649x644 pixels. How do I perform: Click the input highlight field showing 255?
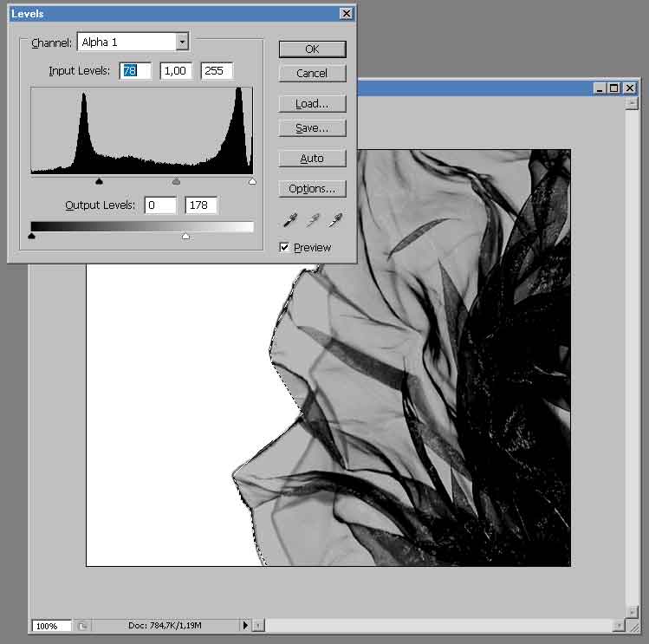(217, 71)
